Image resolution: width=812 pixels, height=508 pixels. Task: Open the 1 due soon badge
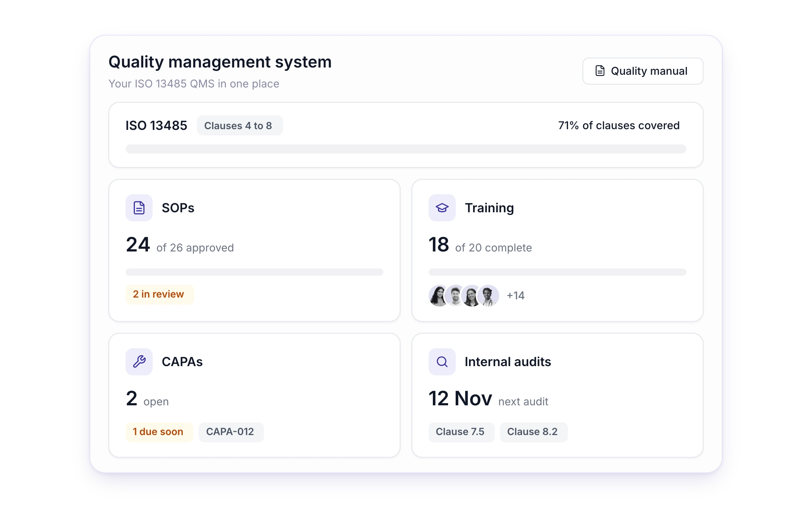pos(159,432)
